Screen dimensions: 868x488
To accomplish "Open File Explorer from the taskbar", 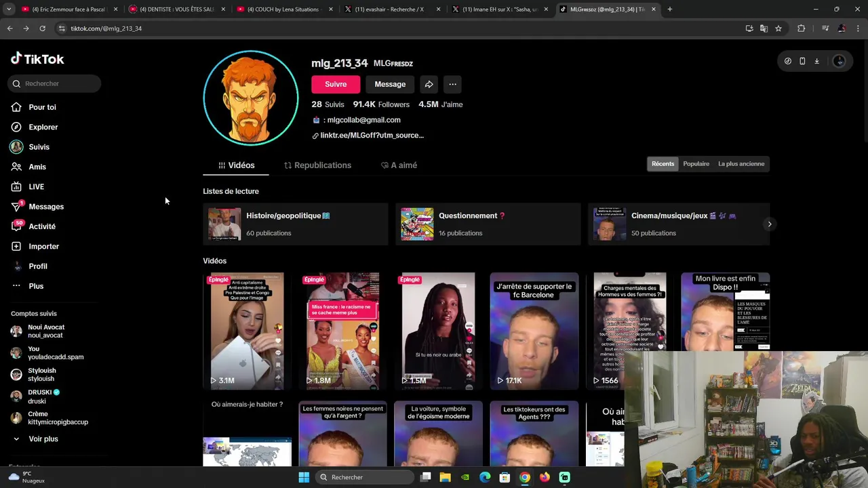I will (445, 477).
